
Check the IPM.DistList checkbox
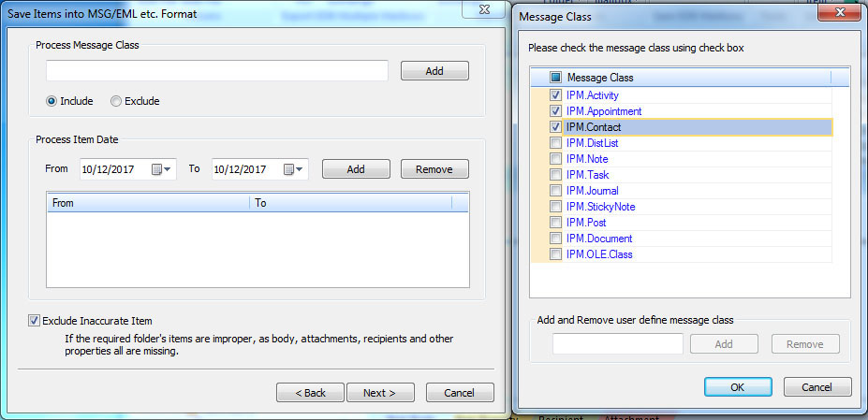556,143
